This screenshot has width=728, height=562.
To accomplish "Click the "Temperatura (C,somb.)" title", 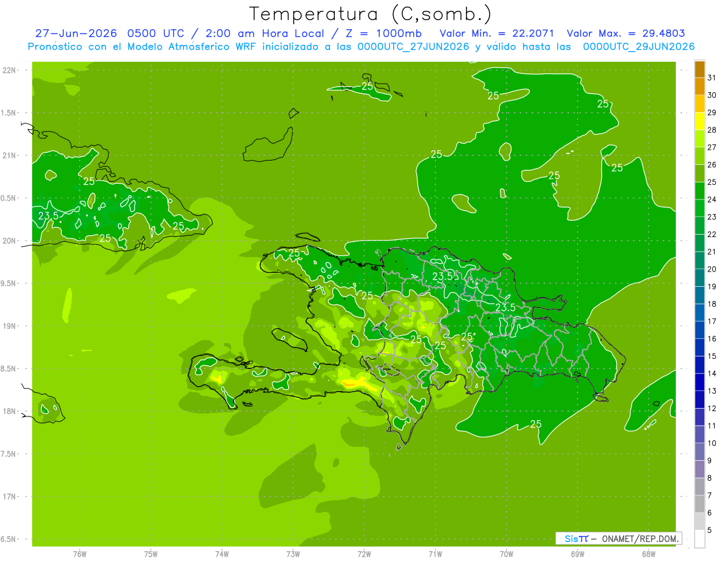I will [371, 15].
